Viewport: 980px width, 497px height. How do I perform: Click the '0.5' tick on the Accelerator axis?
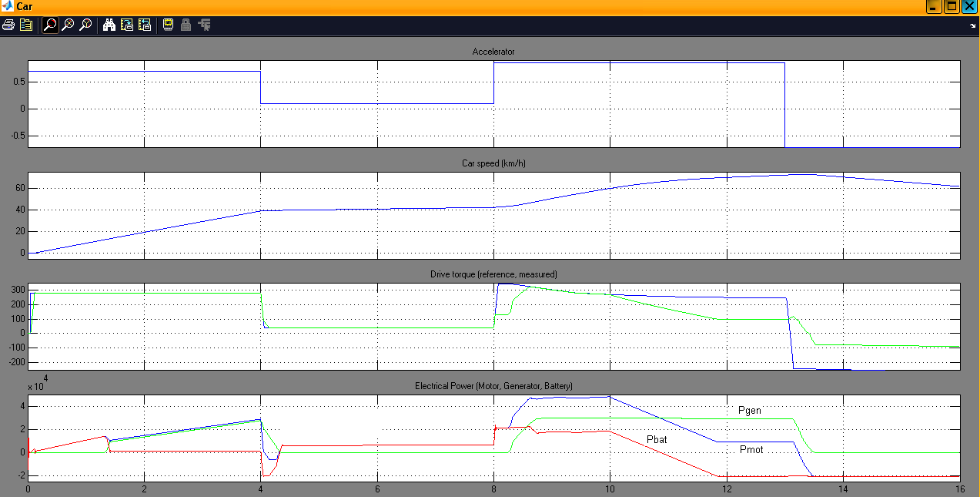[x=18, y=82]
